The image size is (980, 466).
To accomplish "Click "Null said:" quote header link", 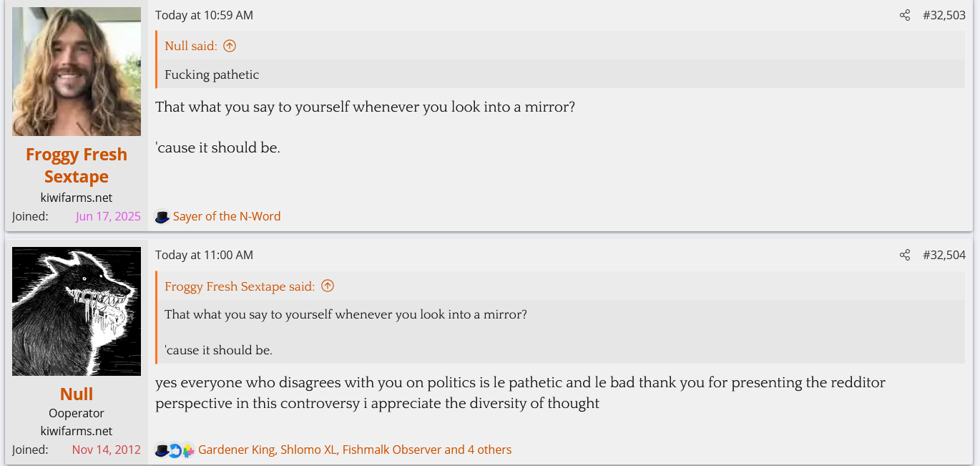I will [x=191, y=46].
